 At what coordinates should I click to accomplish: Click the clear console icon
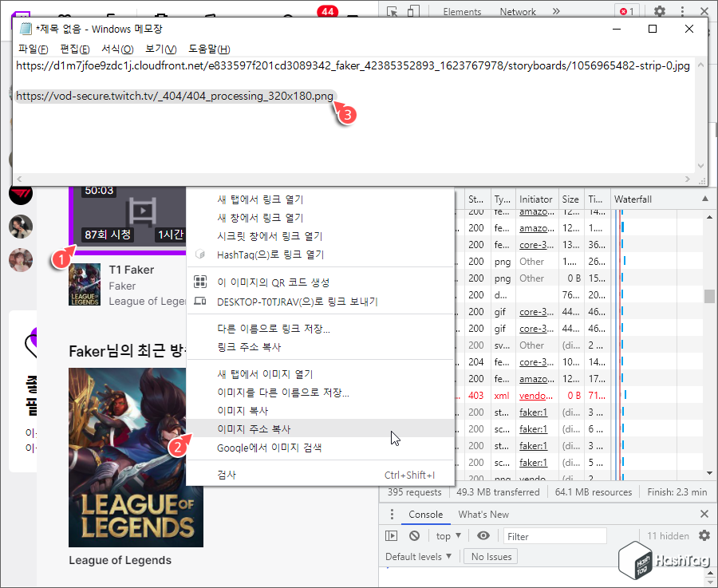[414, 535]
